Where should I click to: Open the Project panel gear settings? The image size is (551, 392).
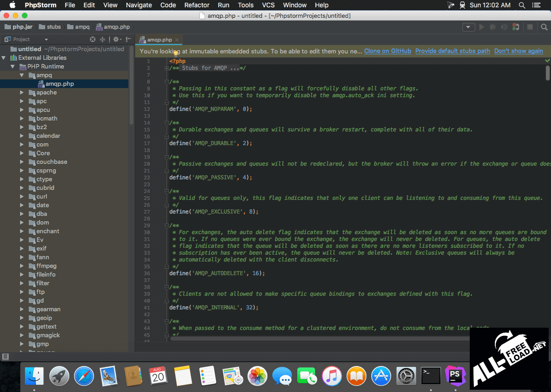point(116,40)
